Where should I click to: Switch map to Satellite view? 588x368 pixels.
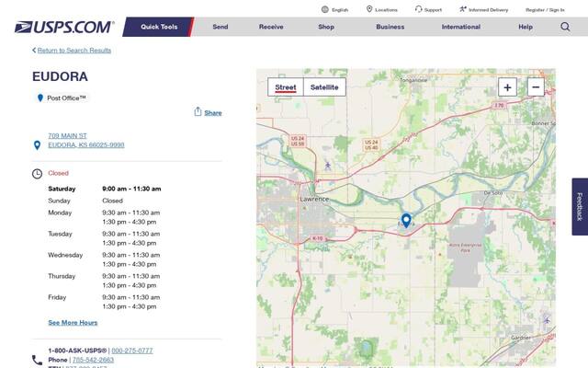click(x=324, y=87)
